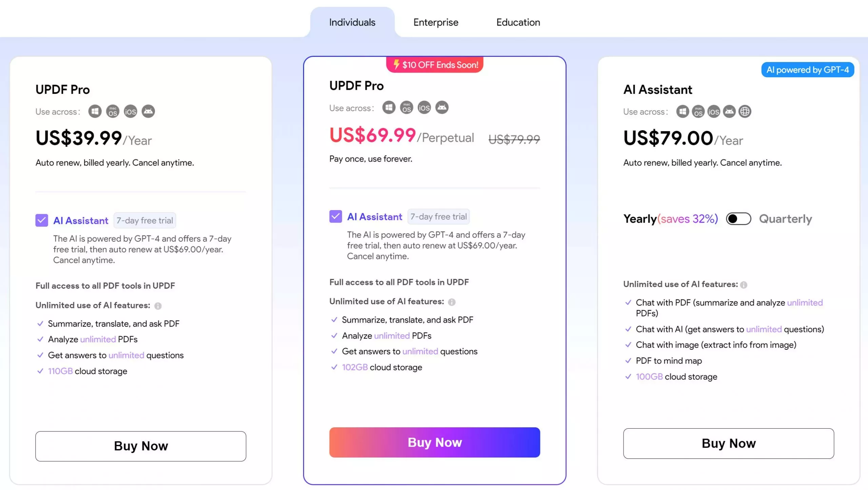Image resolution: width=868 pixels, height=490 pixels.
Task: Uncheck AI Assistant in US$39.99 yearly plan
Action: coord(42,221)
